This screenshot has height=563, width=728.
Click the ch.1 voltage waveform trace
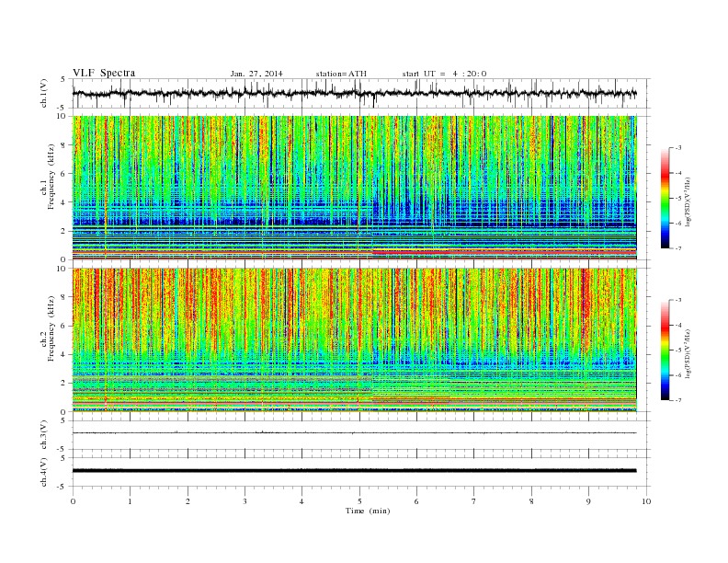[354, 93]
